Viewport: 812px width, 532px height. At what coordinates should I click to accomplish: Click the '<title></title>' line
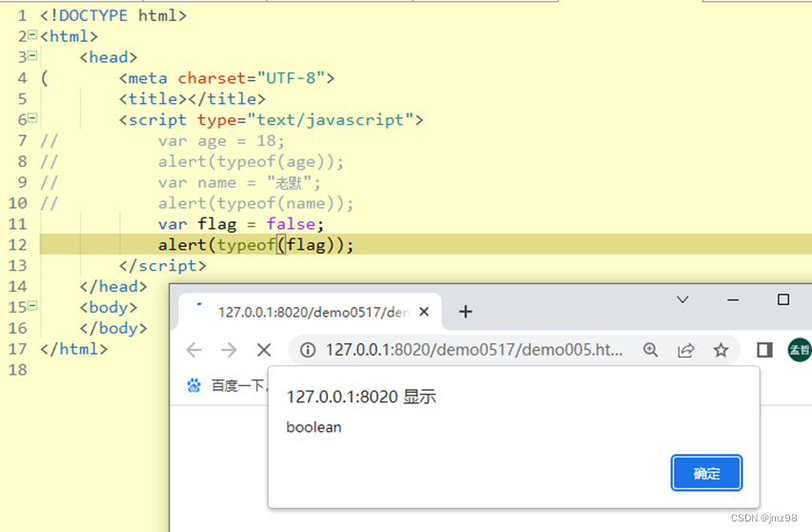click(x=193, y=99)
